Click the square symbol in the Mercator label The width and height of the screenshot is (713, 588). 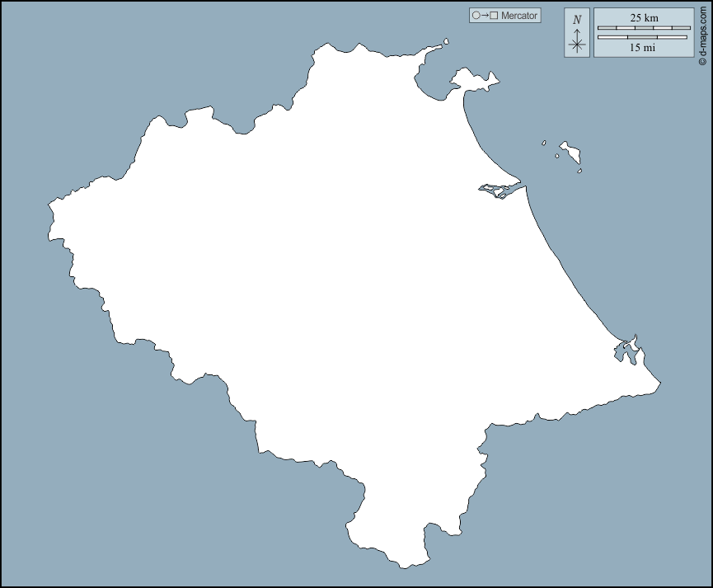click(x=492, y=15)
